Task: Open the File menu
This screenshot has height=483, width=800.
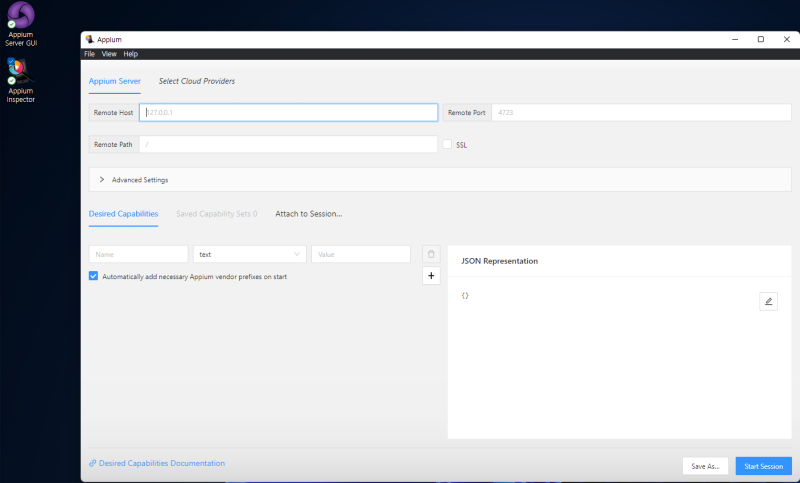Action: tap(89, 54)
